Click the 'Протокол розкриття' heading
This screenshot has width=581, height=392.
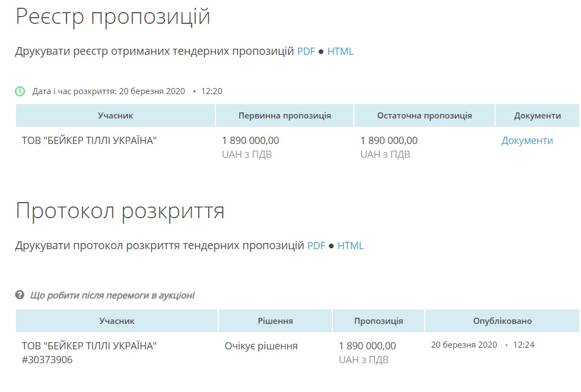click(120, 211)
